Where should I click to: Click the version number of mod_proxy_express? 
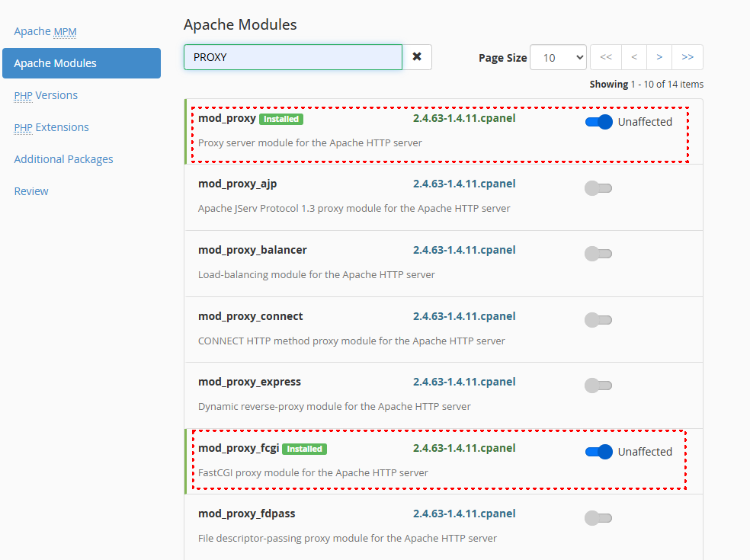[464, 382]
